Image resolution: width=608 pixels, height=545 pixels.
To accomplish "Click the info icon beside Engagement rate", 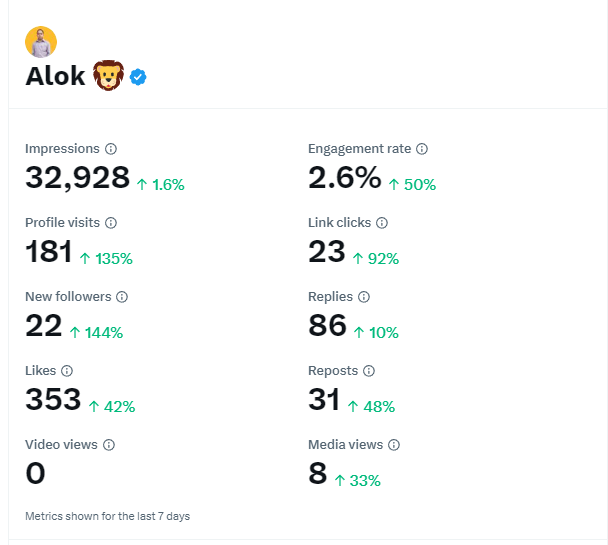I will [x=422, y=149].
